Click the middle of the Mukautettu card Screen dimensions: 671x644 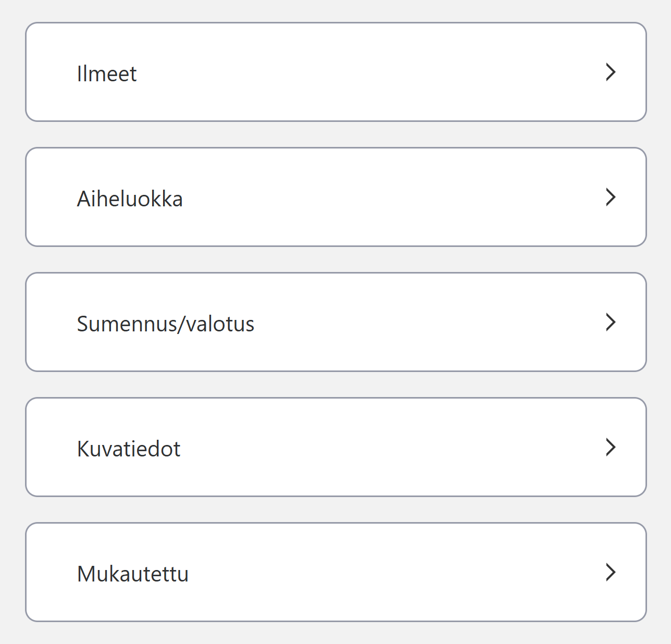point(335,572)
